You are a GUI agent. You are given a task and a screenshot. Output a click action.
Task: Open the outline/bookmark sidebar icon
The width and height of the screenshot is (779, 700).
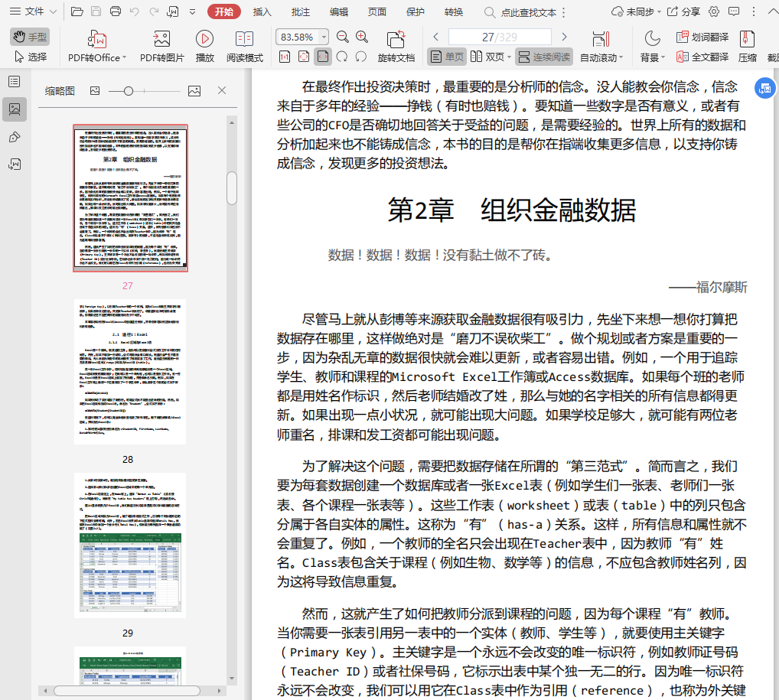[15, 82]
